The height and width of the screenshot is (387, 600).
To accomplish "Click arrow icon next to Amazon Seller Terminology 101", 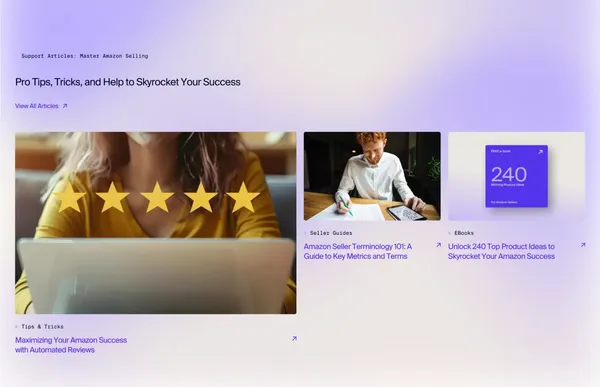I will pos(439,245).
